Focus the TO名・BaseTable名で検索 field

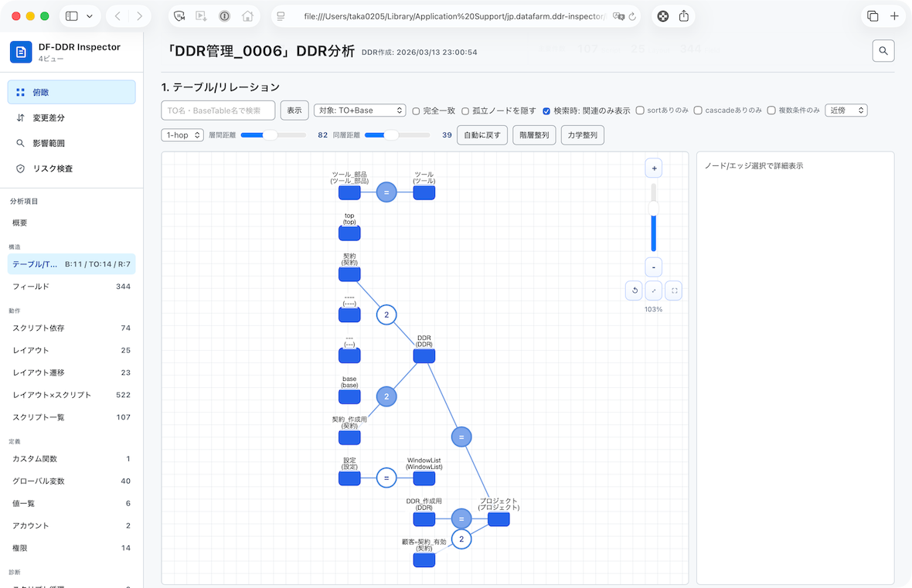[x=218, y=110]
